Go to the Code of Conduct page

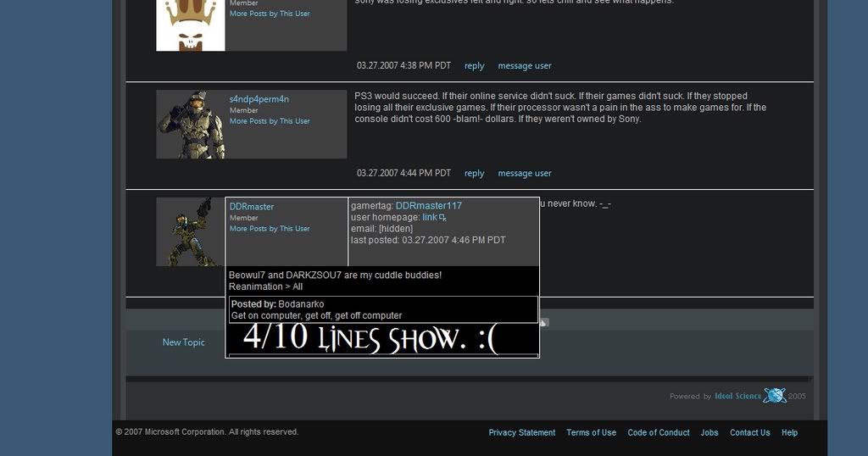(658, 432)
